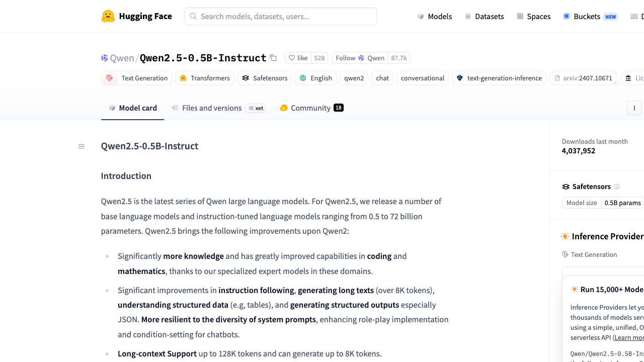Click Hugging Face home text link
Viewport: 644px width, 362px height.
pyautogui.click(x=145, y=16)
